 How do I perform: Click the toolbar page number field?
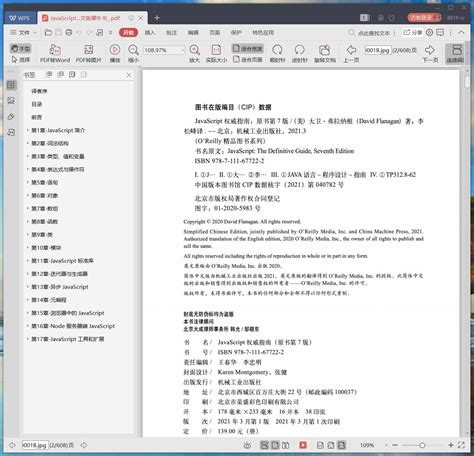378,50
